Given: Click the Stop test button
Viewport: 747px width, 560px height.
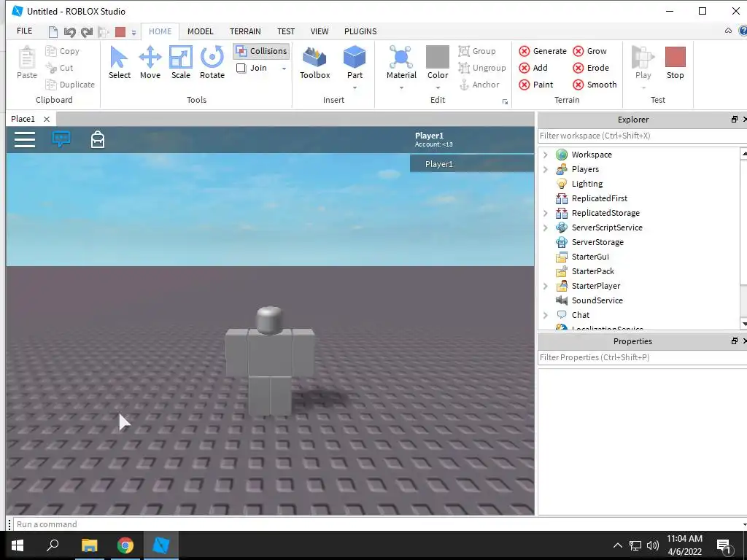Looking at the screenshot, I should click(x=675, y=63).
